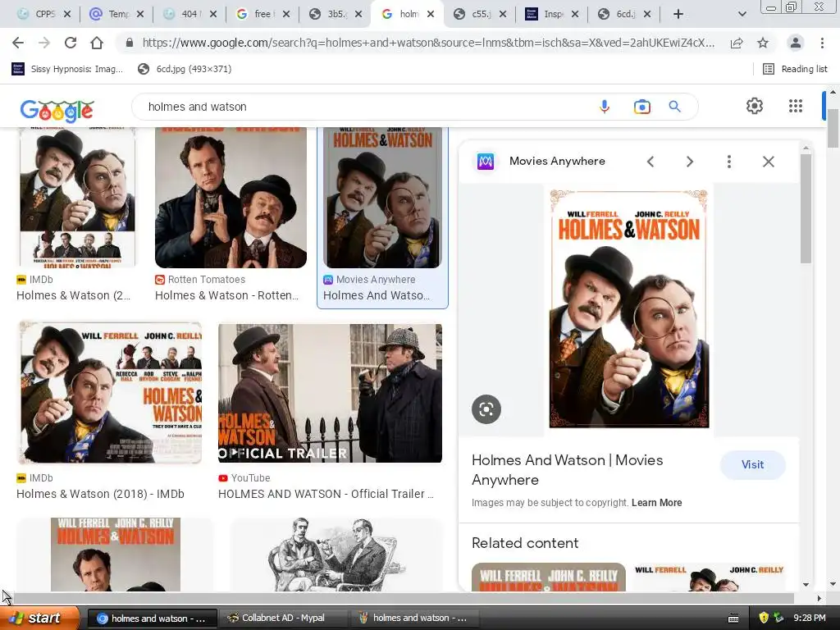Open the Reading list

(795, 69)
